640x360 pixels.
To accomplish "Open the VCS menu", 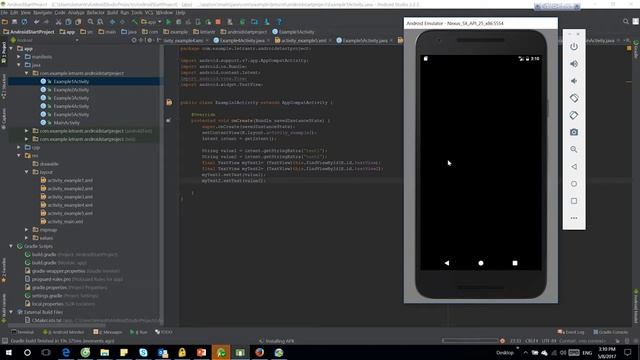I will (x=149, y=13).
